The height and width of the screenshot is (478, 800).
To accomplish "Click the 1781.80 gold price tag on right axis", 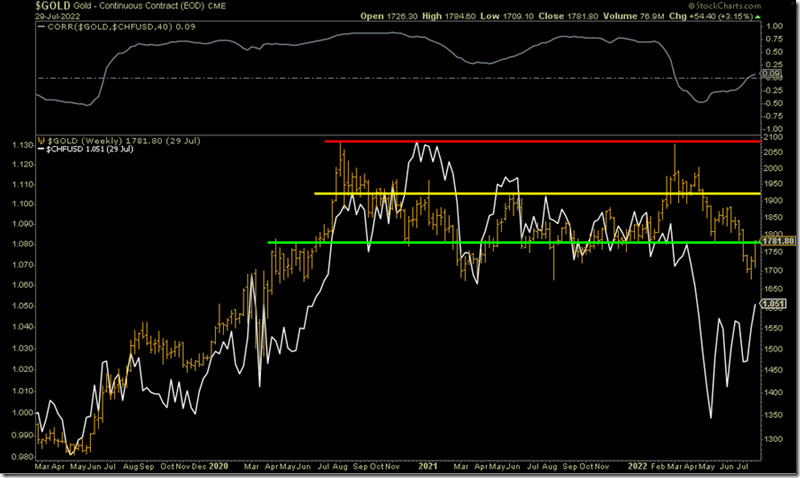I will [779, 241].
